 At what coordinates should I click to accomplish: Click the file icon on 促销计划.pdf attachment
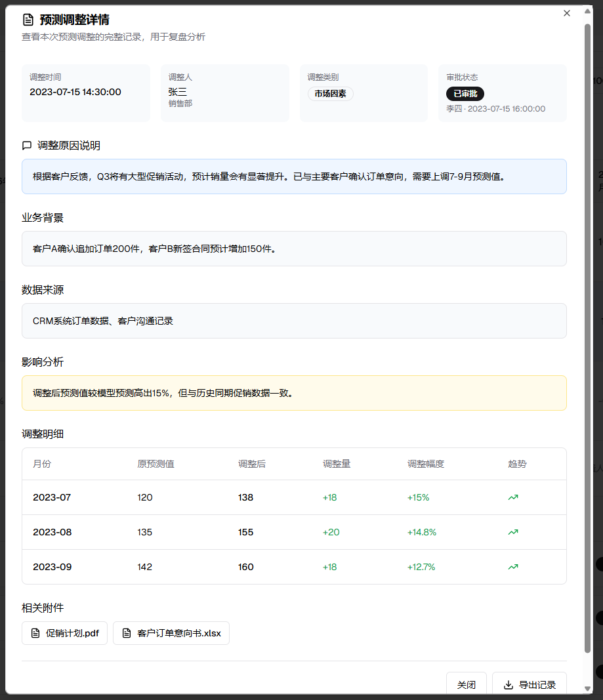pos(35,634)
